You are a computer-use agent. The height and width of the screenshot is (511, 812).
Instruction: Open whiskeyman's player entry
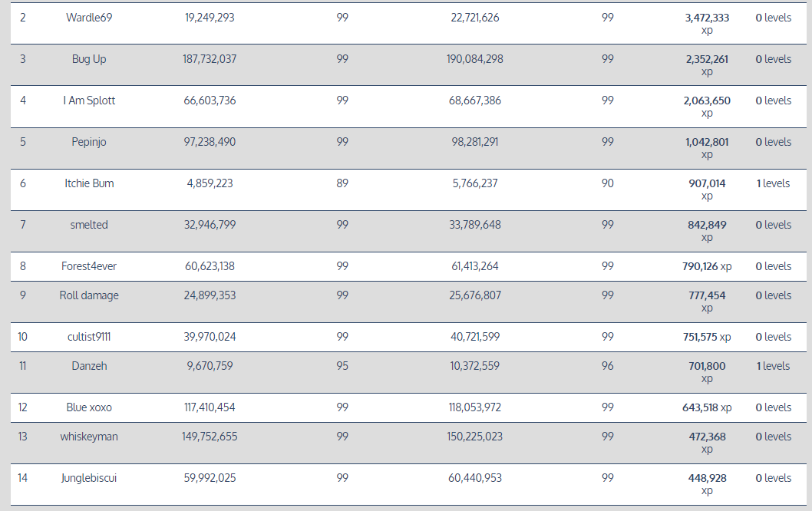(x=89, y=437)
